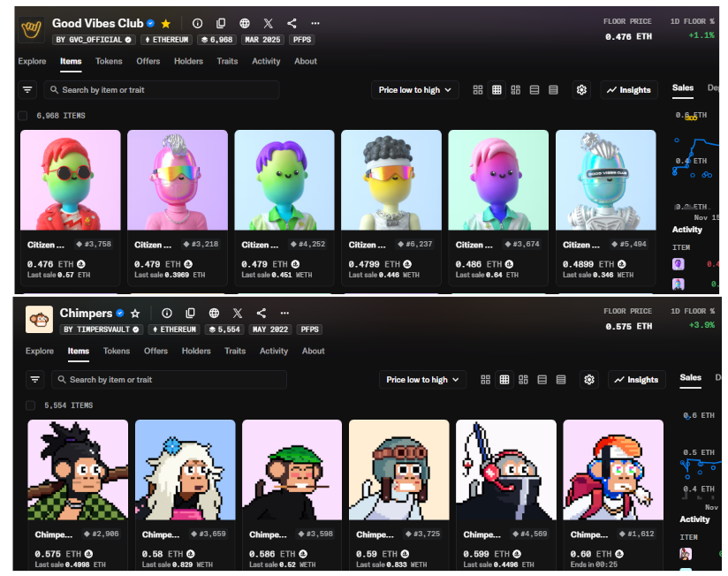Open the Good Vibes Club Offers tab
728x576 pixels.
148,61
